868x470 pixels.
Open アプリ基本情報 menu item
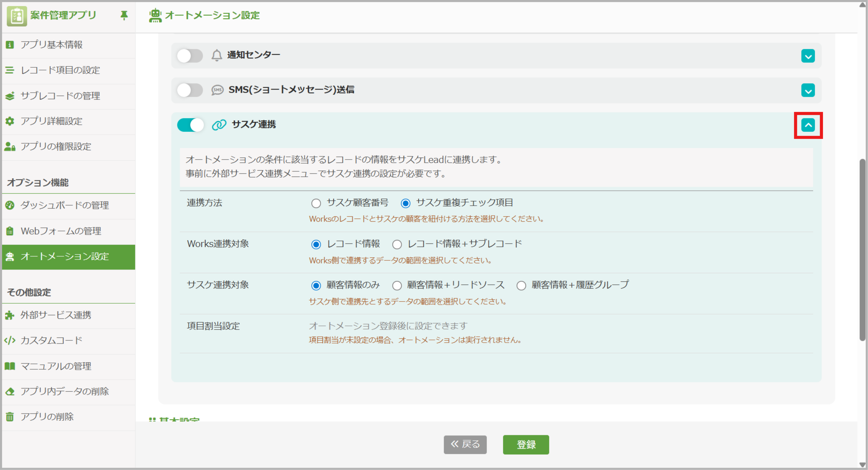[x=68, y=45]
